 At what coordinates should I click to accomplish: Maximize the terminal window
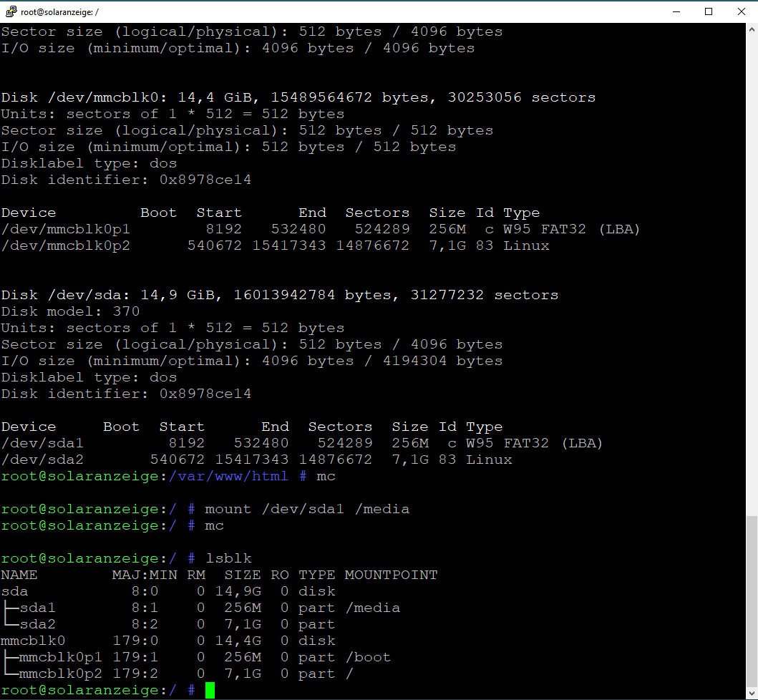coord(709,11)
